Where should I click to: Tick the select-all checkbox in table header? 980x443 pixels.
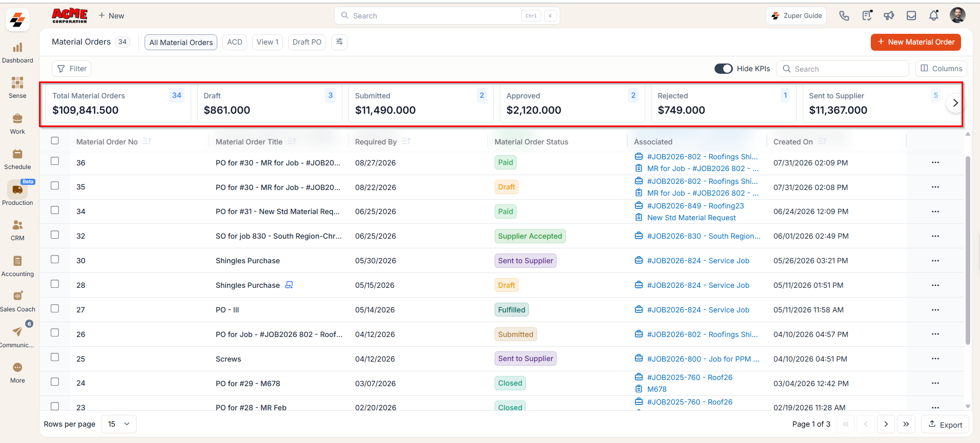tap(55, 140)
